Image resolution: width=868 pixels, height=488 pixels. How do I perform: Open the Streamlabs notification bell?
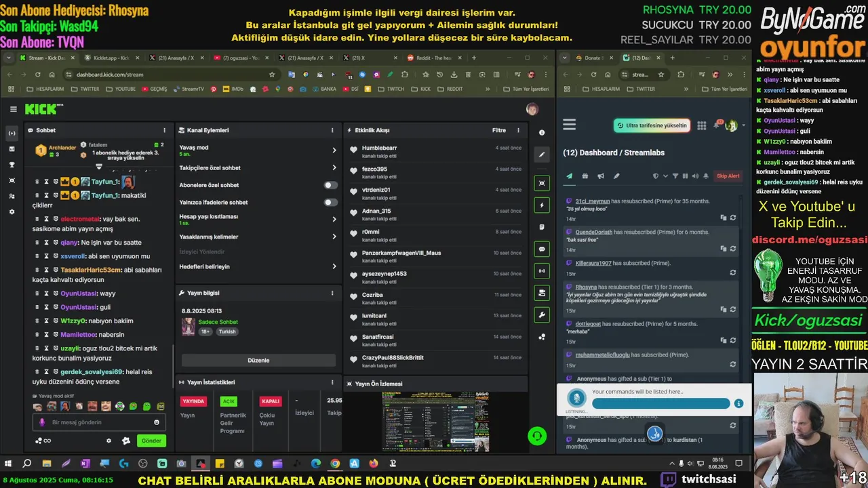tap(717, 125)
